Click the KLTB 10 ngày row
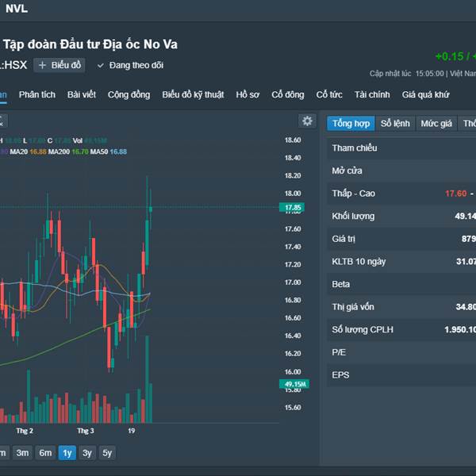The height and width of the screenshot is (476, 476). pyautogui.click(x=401, y=261)
